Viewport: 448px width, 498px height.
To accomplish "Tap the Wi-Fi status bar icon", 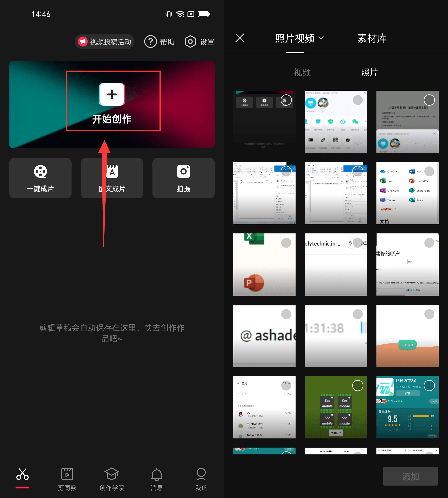I will [180, 14].
